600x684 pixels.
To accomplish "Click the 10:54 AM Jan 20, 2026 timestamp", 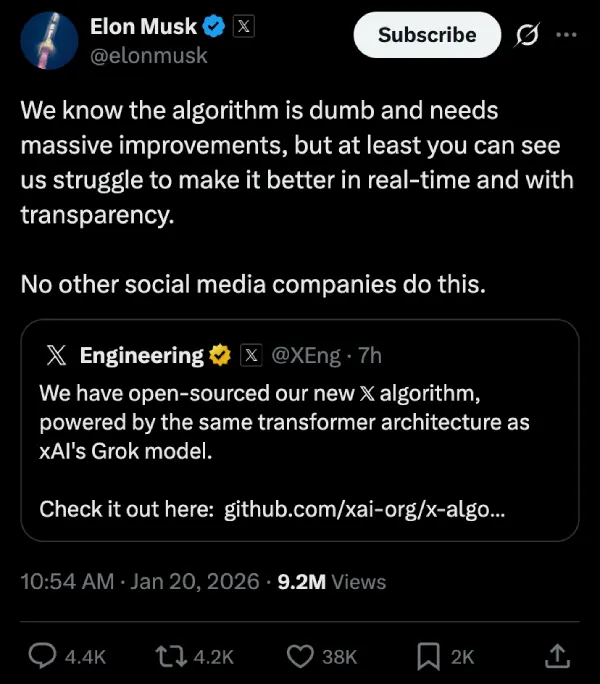I will coord(140,581).
